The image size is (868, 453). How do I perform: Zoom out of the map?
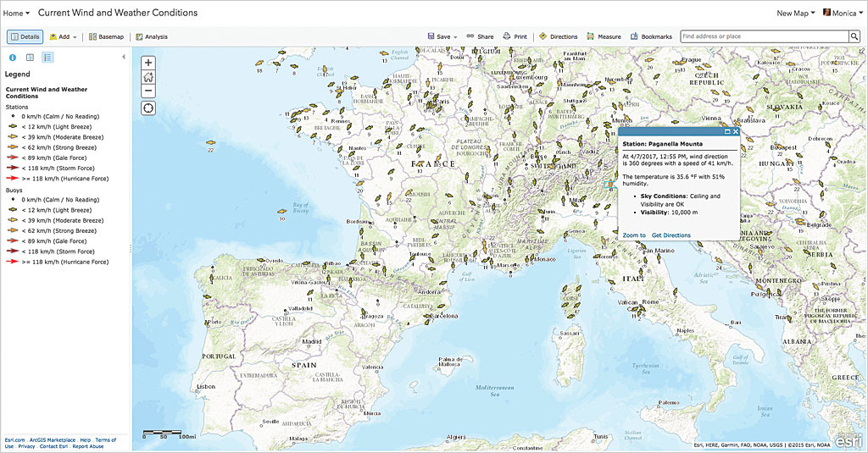click(x=148, y=90)
